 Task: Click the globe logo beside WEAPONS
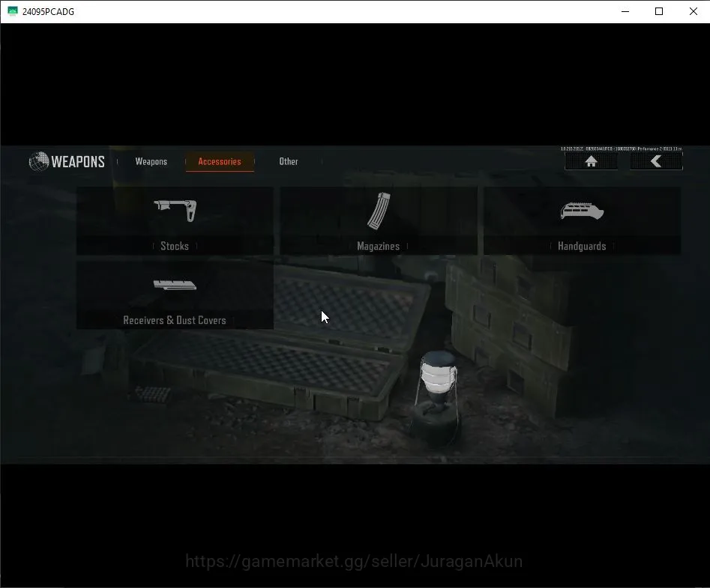point(39,161)
